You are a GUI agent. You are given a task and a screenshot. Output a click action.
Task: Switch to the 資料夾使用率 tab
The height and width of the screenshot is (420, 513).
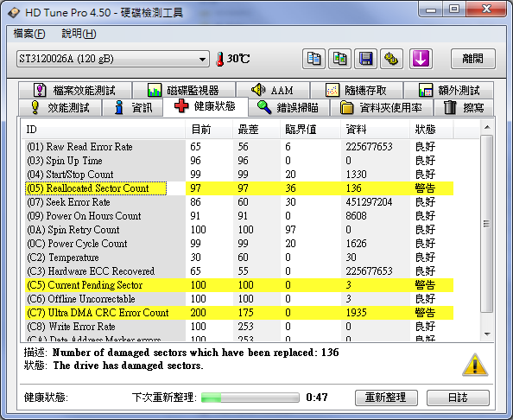(x=382, y=107)
